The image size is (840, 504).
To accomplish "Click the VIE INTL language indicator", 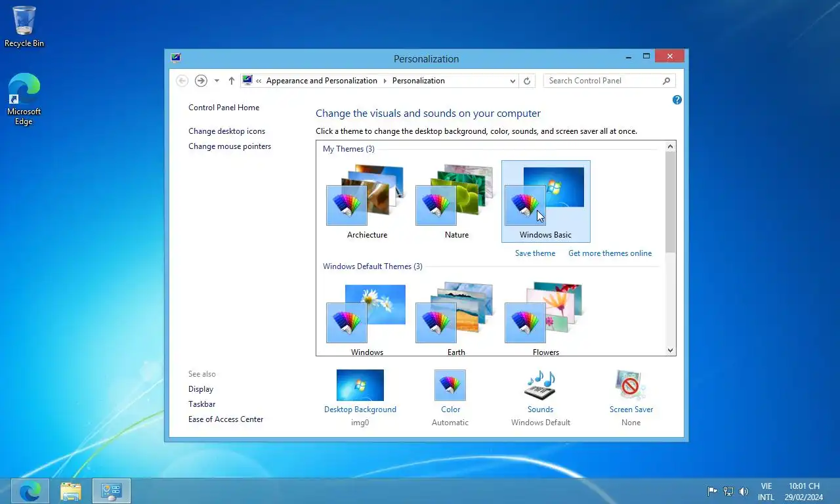I will 766,492.
